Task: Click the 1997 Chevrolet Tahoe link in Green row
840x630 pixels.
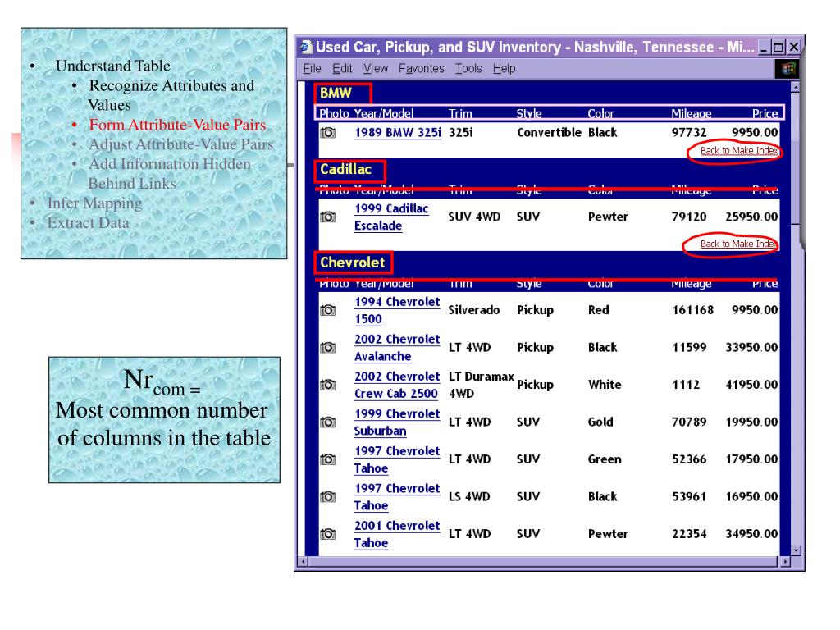Action: click(x=397, y=459)
